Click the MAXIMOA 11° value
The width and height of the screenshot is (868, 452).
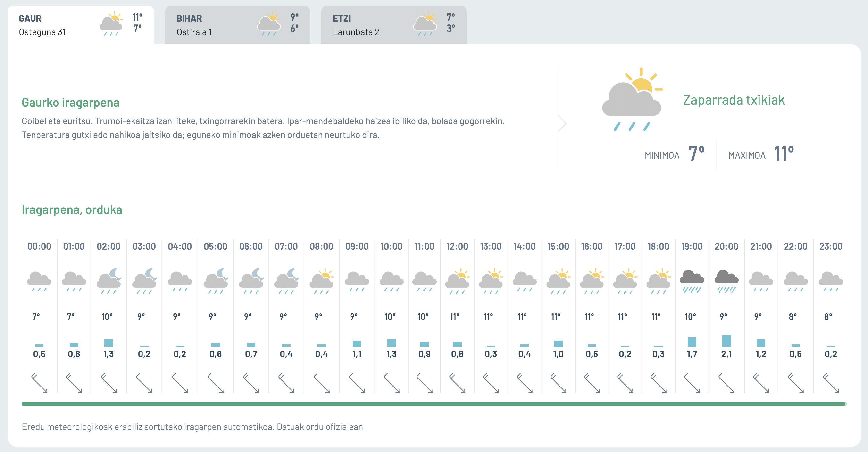pyautogui.click(x=784, y=154)
